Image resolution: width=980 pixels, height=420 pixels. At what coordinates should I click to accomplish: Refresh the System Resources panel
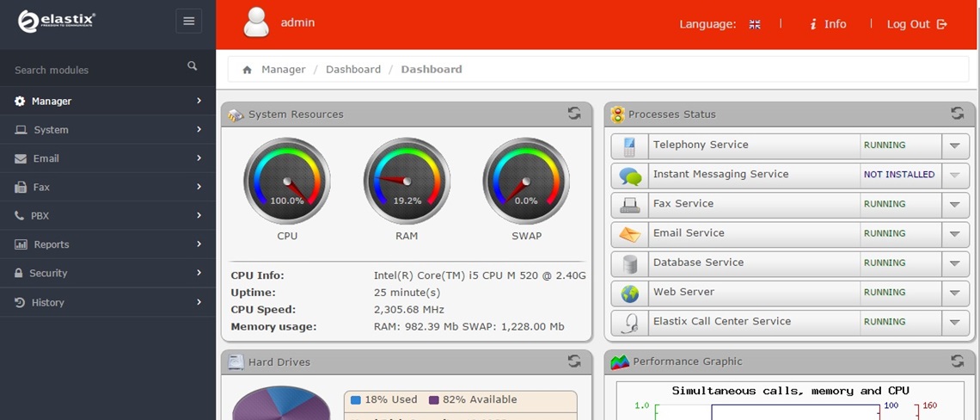point(573,114)
